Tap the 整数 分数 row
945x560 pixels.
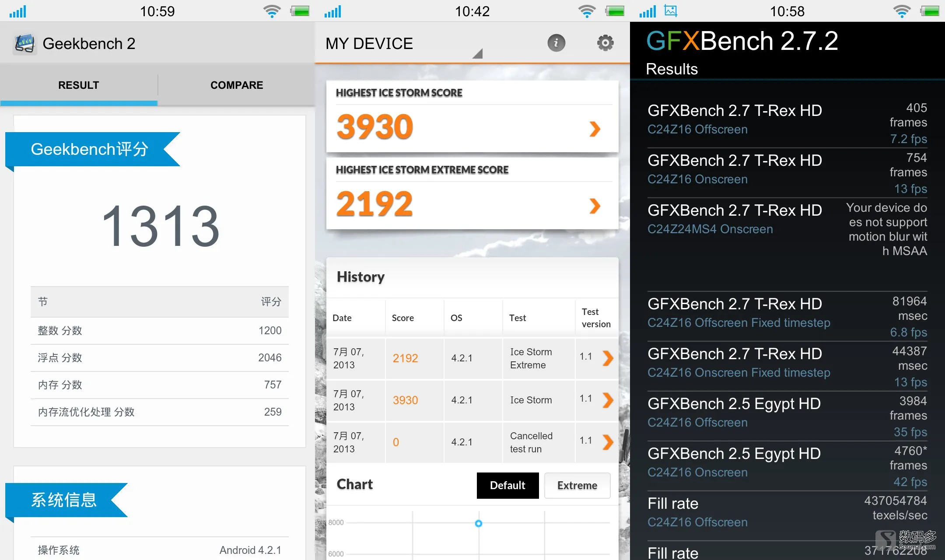[160, 331]
